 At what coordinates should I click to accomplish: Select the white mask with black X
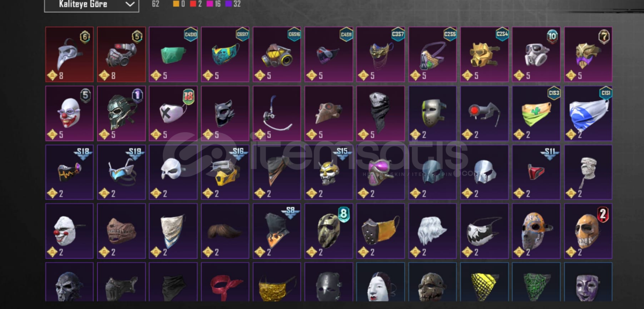(x=173, y=113)
